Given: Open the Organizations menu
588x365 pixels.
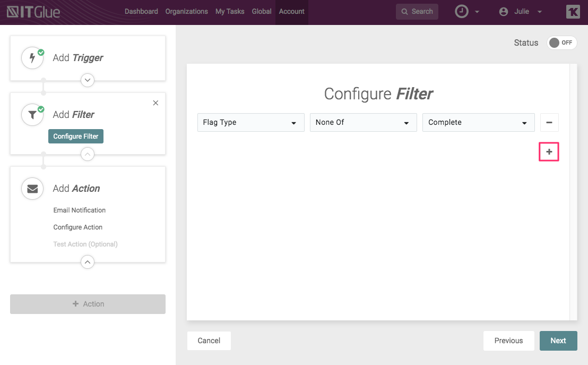Looking at the screenshot, I should pyautogui.click(x=186, y=12).
